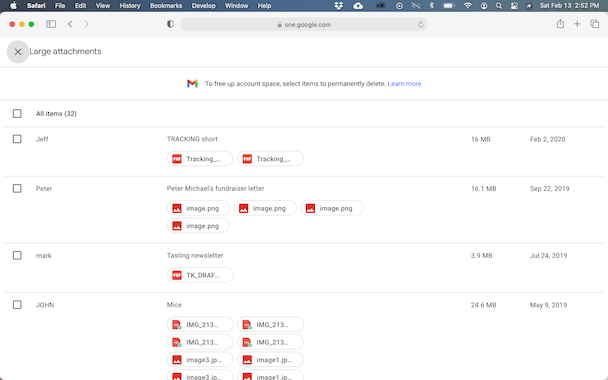Click the Mice email subject
This screenshot has width=608, height=380.
coord(174,305)
